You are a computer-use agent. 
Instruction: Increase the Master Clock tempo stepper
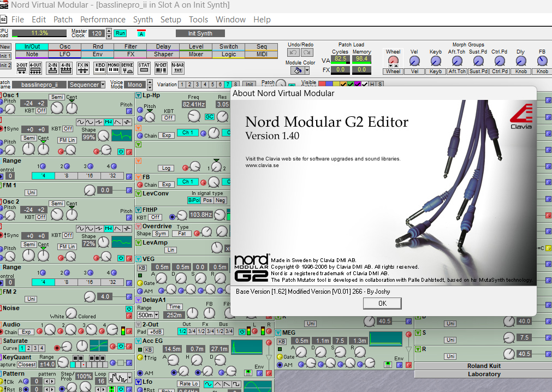click(109, 31)
